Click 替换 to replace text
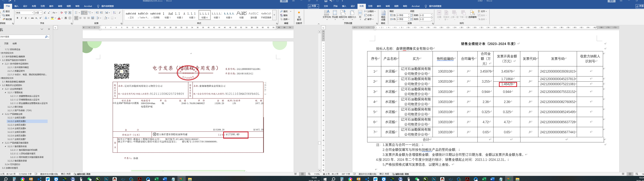Image resolution: width=644 pixels, height=181 pixels. coord(284,15)
